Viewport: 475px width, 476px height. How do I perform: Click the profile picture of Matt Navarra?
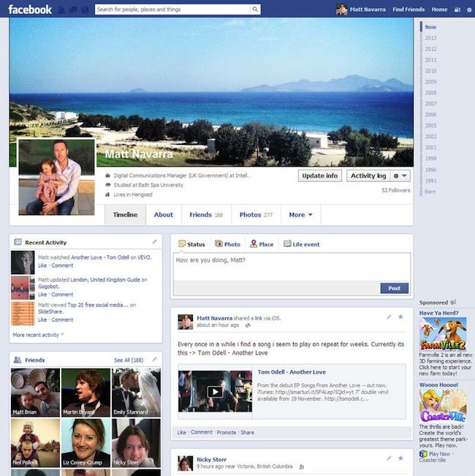click(56, 177)
